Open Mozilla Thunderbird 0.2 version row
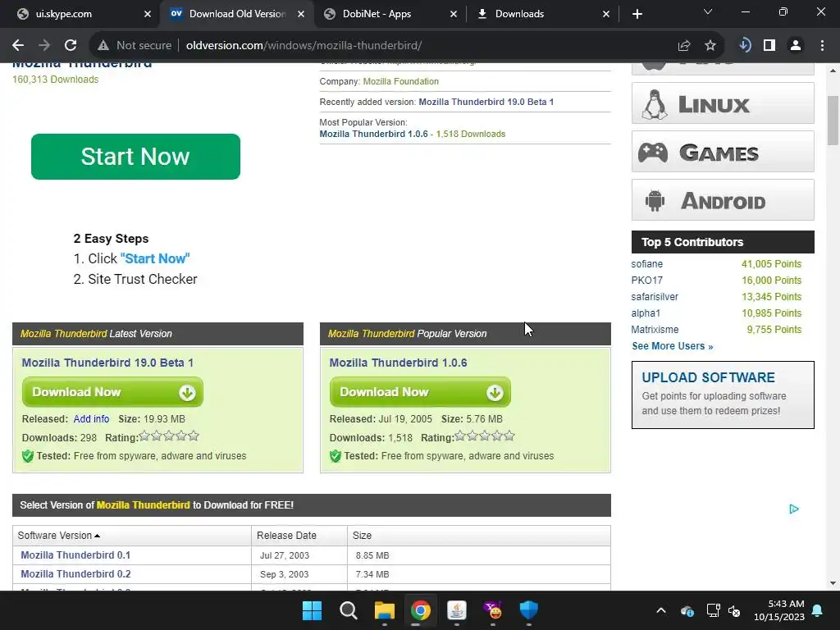Viewport: 840px width, 630px height. [x=75, y=574]
